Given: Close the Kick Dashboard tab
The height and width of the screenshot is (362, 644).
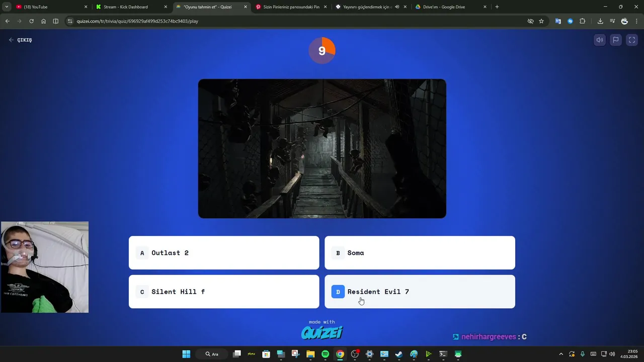Looking at the screenshot, I should coord(166,7).
